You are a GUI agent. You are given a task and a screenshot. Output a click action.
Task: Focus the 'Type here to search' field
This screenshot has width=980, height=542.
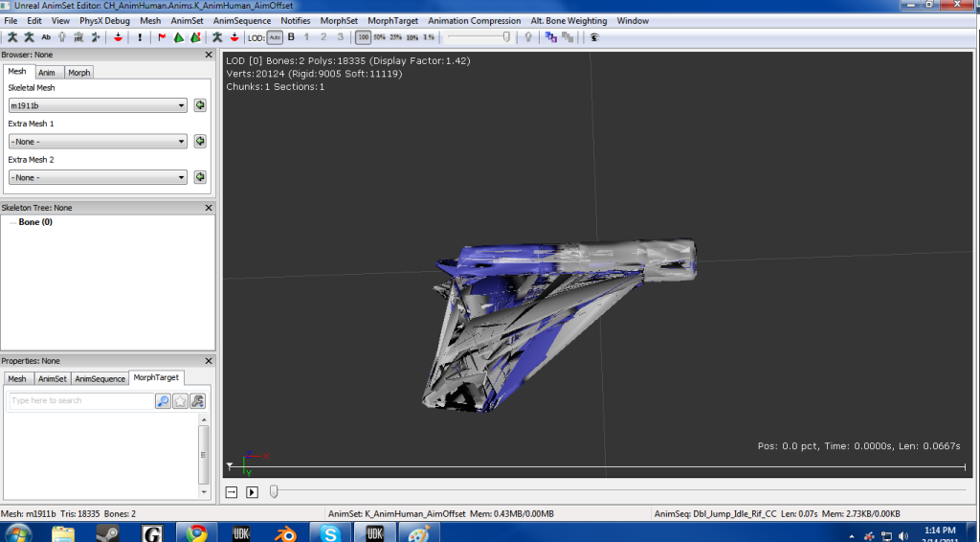[80, 400]
